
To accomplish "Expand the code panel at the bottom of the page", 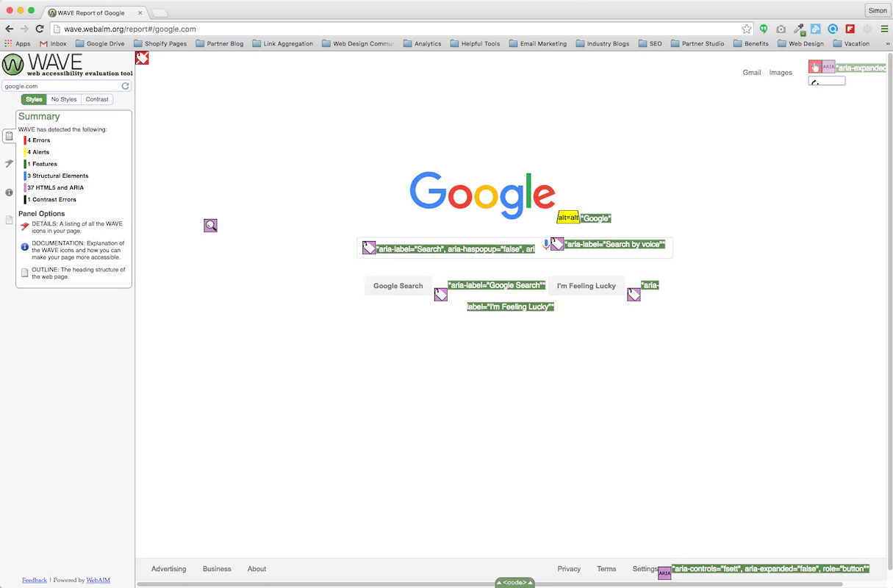I will [514, 581].
